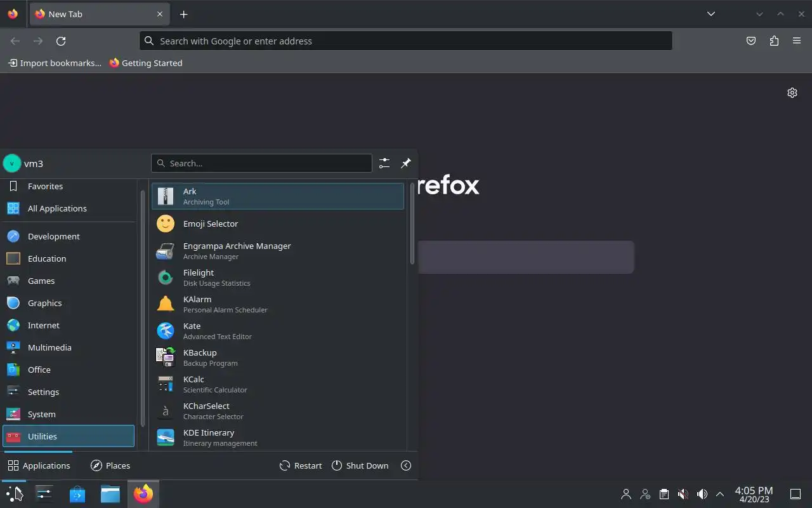812x508 pixels.
Task: Switch to Applications tab
Action: tap(39, 465)
